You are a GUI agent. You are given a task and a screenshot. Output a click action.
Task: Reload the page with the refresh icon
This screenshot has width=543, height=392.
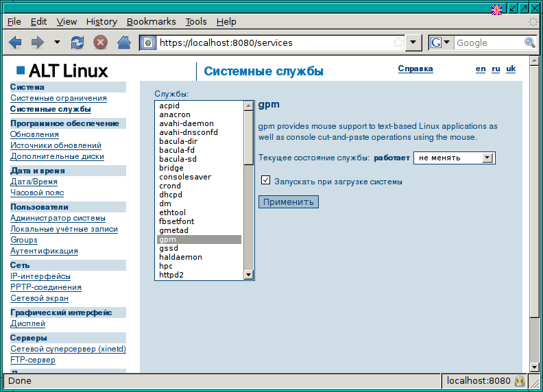tap(78, 42)
